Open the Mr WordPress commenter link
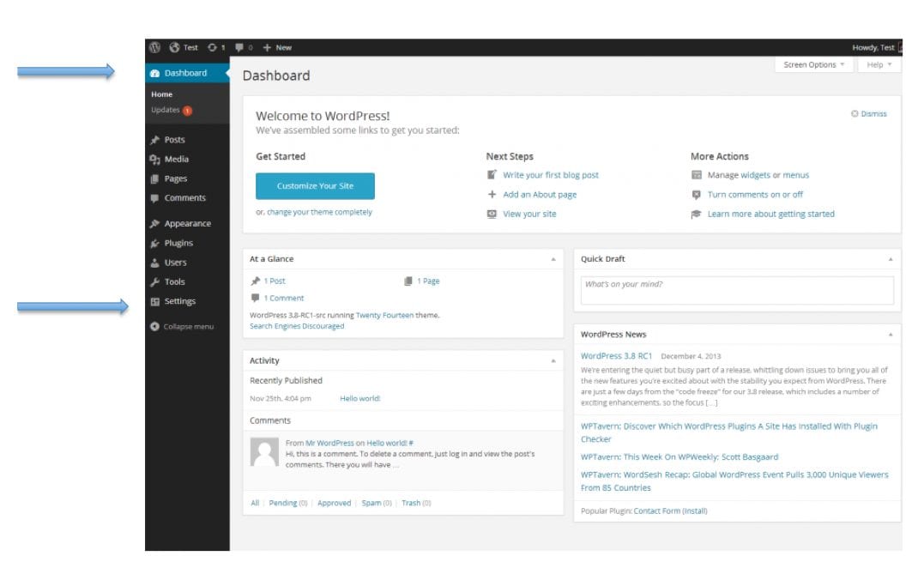Image resolution: width=924 pixels, height=568 pixels. (x=329, y=443)
